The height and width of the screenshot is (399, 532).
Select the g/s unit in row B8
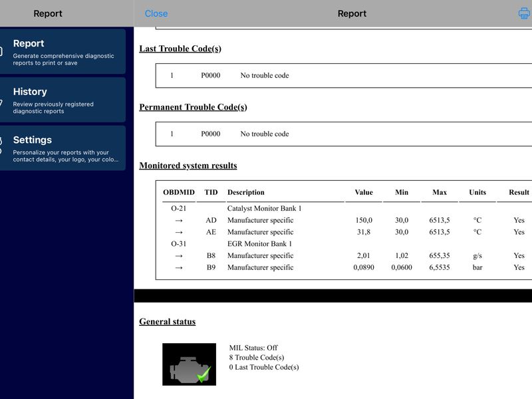click(x=477, y=255)
